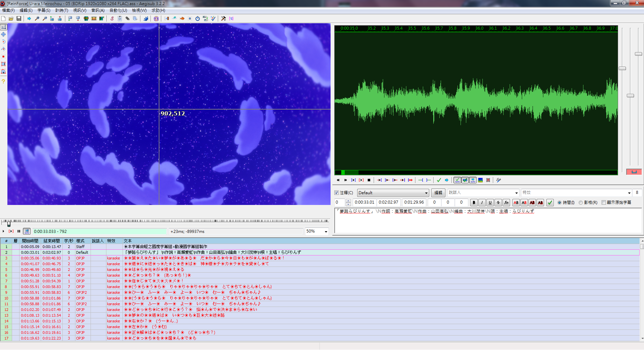Image resolution: width=644 pixels, height=350 pixels.
Task: Open a subtitles file via folder icon
Action: tap(11, 19)
